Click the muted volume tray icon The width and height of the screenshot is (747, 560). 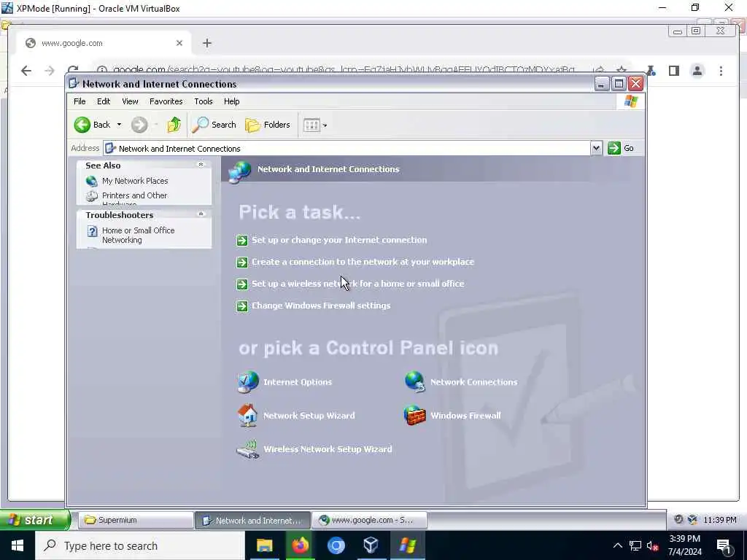[x=653, y=545]
